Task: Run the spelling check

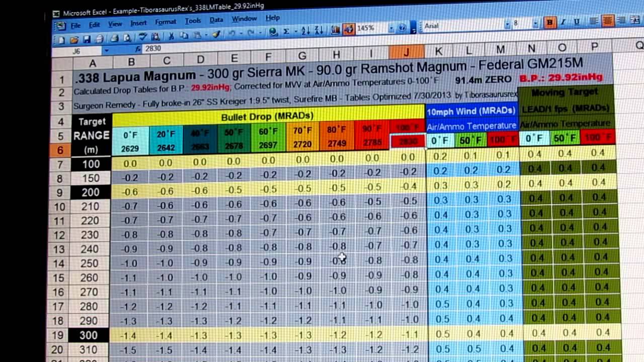Action: (x=143, y=37)
